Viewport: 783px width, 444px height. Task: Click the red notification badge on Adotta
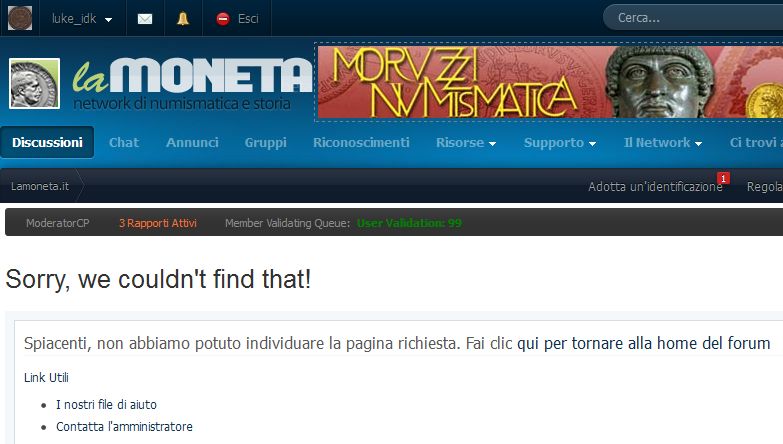tap(723, 178)
